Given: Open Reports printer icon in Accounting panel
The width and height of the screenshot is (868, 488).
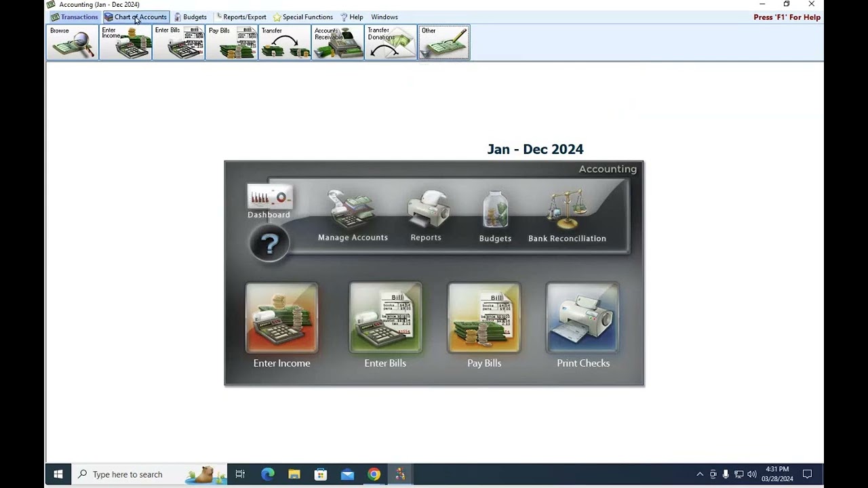Looking at the screenshot, I should coord(426,216).
